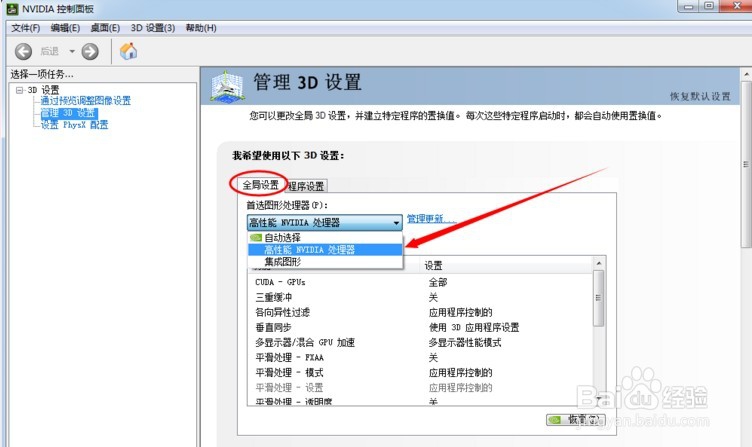The height and width of the screenshot is (447, 752).
Task: Open the 帮助(H) menu
Action: coord(201,28)
